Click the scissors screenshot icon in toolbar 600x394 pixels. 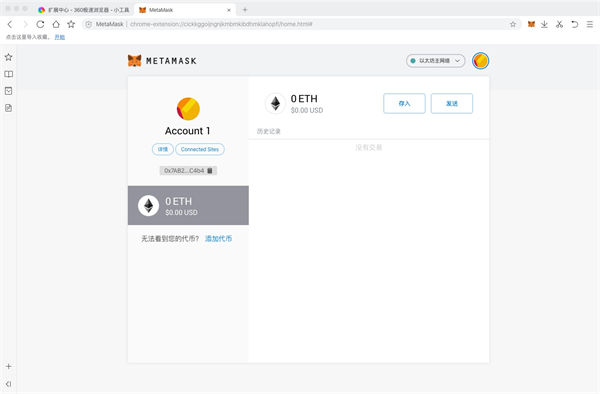[559, 24]
